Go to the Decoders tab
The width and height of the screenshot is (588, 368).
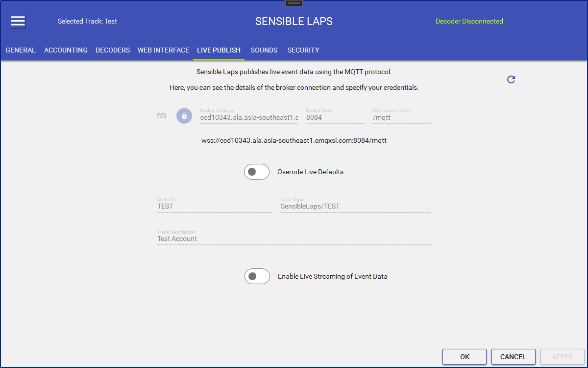click(x=113, y=50)
